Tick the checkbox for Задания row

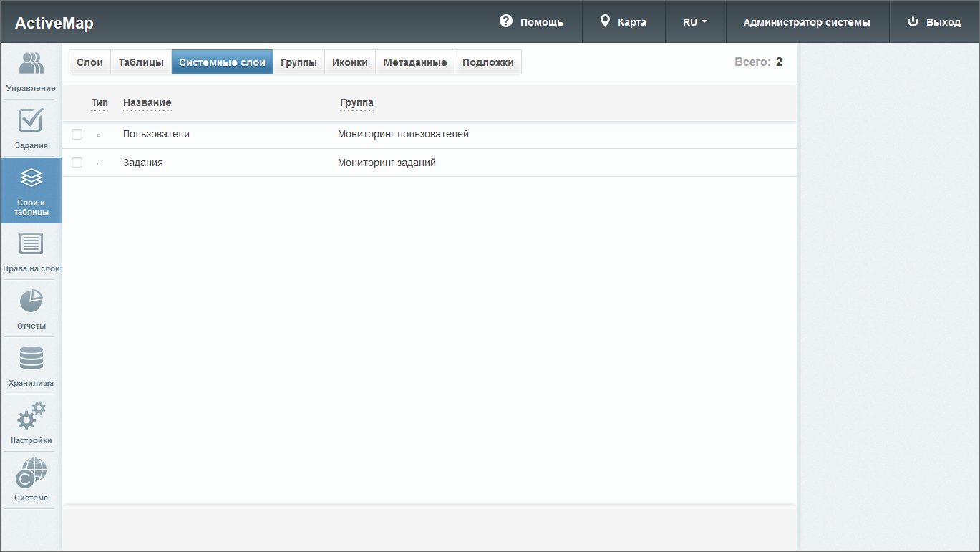click(77, 163)
